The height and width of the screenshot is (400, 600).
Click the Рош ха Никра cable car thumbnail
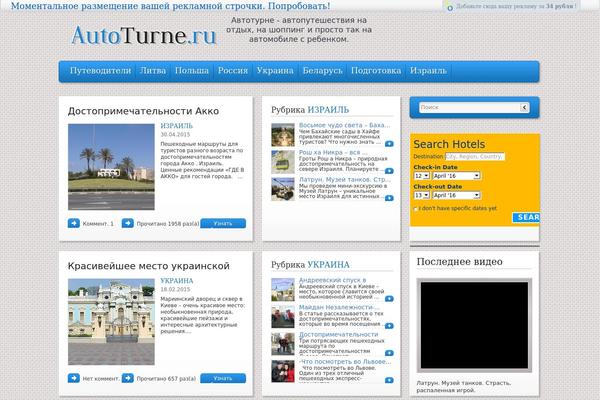click(283, 162)
